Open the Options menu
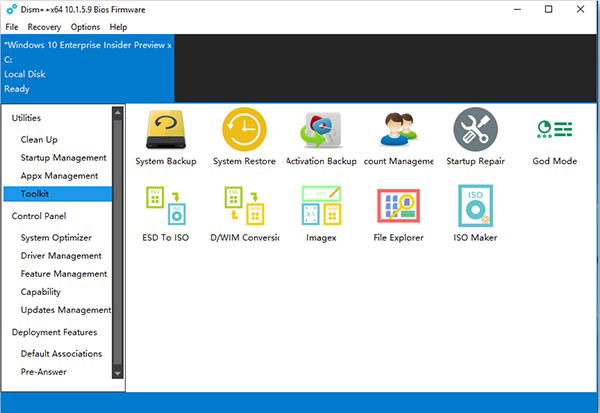Viewport: 600px width, 413px height. tap(85, 27)
